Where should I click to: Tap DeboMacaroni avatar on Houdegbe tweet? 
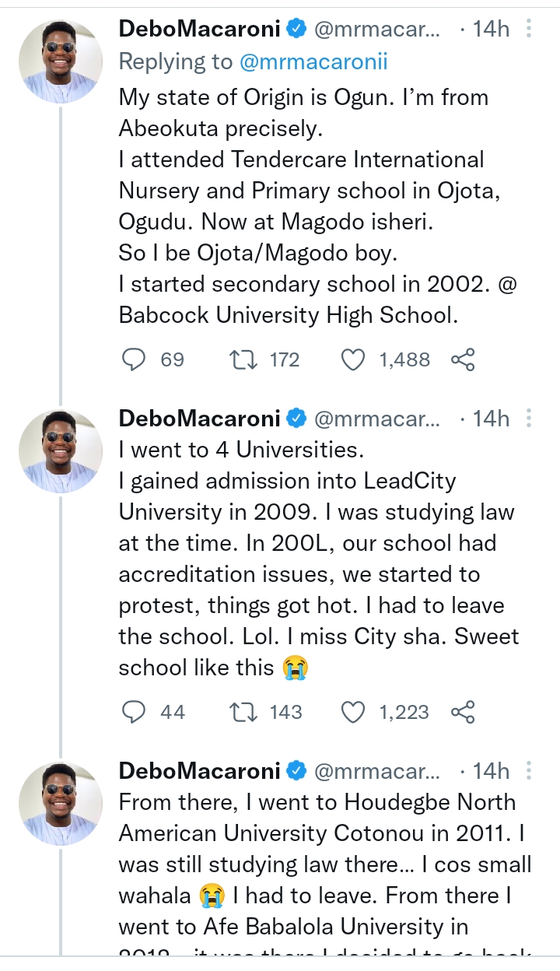pyautogui.click(x=61, y=804)
